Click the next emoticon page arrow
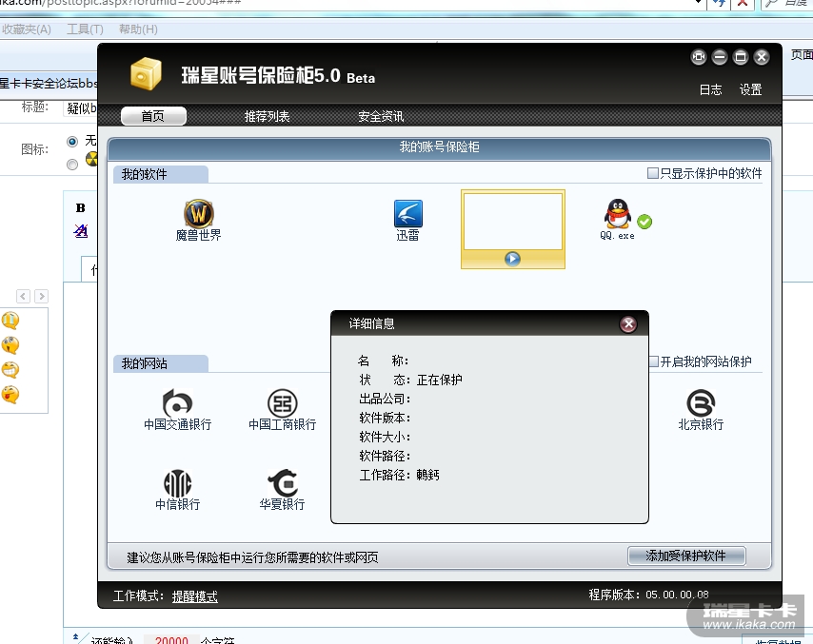The height and width of the screenshot is (644, 813). click(x=42, y=296)
